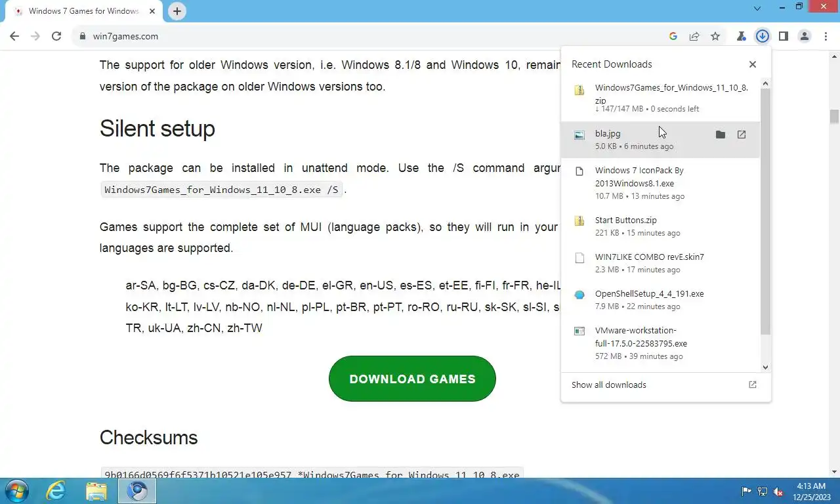The height and width of the screenshot is (504, 840).
Task: Click the Recent Downloads title
Action: tap(612, 64)
